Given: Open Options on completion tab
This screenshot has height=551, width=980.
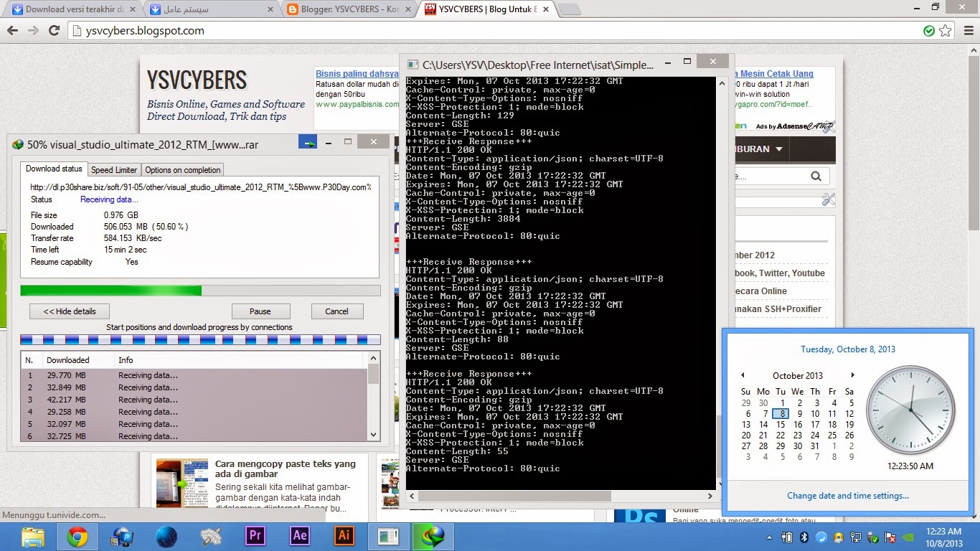Looking at the screenshot, I should pos(182,170).
